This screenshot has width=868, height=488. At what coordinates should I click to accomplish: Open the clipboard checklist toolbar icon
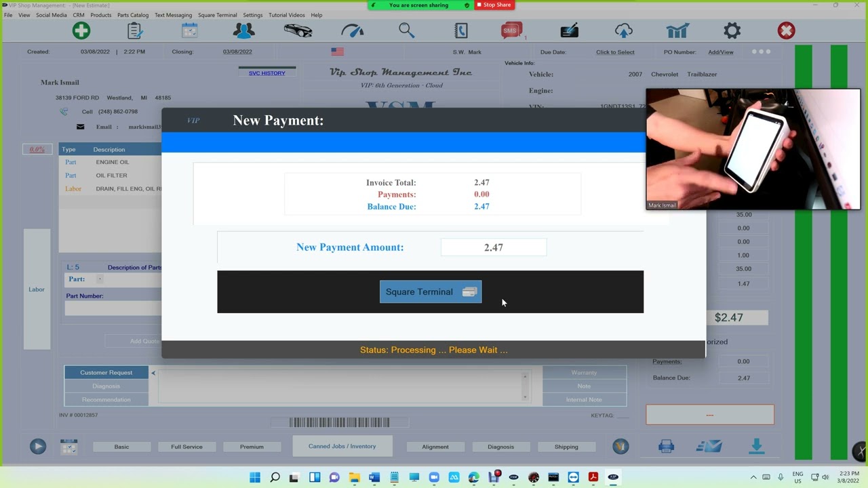(x=135, y=30)
